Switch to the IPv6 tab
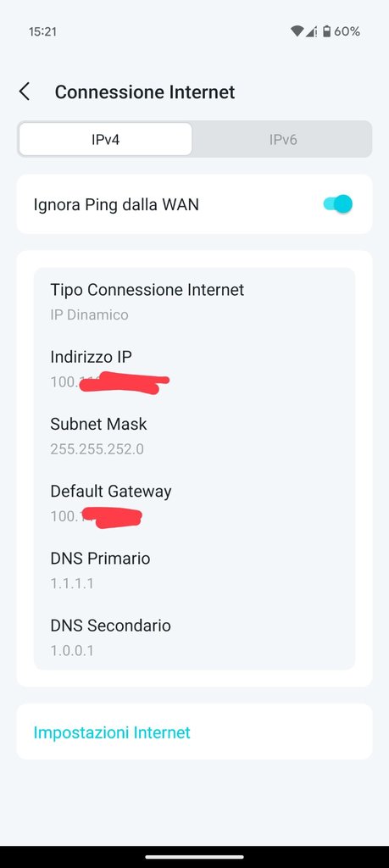The width and height of the screenshot is (389, 868). click(x=283, y=140)
